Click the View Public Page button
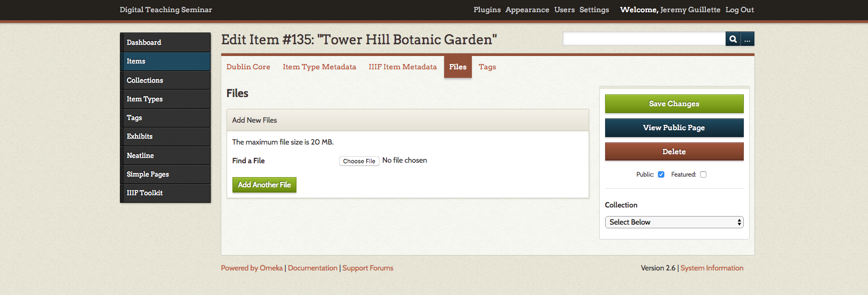The width and height of the screenshot is (868, 295). coord(674,127)
